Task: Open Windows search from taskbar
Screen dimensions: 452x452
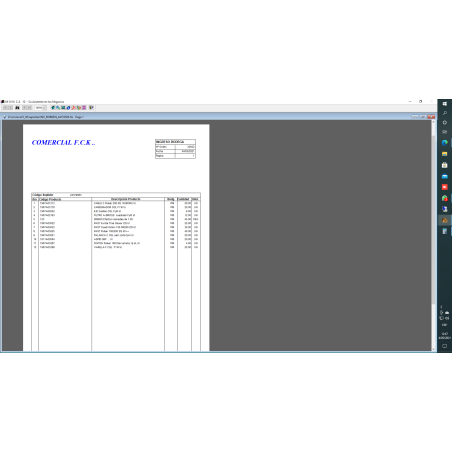Action: [x=445, y=113]
